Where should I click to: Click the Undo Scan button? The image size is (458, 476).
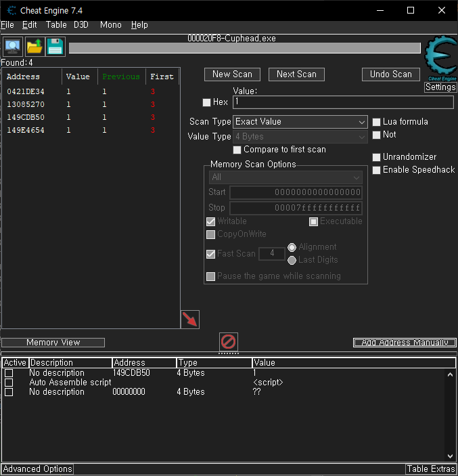coord(390,74)
